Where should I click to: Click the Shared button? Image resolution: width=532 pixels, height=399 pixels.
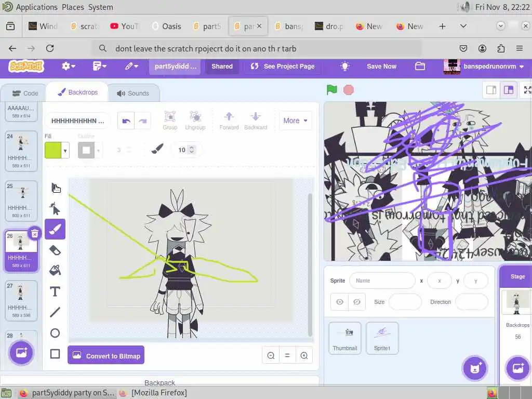(222, 66)
